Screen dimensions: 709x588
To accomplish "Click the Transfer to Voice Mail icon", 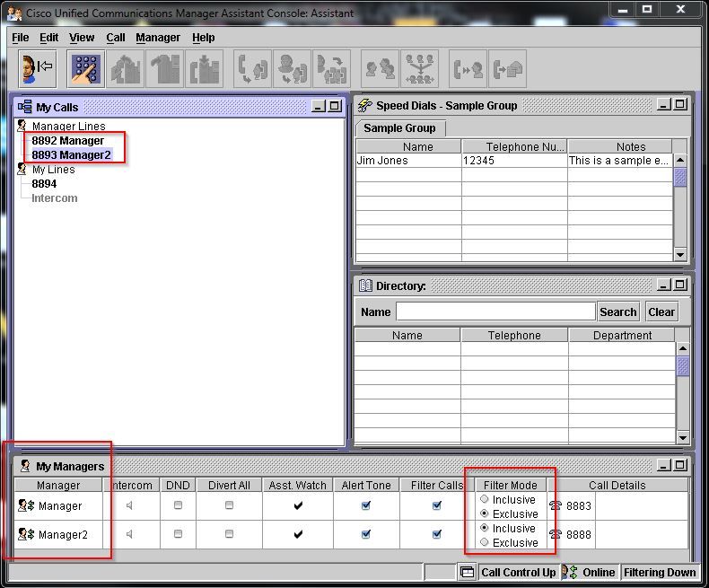I will (x=507, y=69).
